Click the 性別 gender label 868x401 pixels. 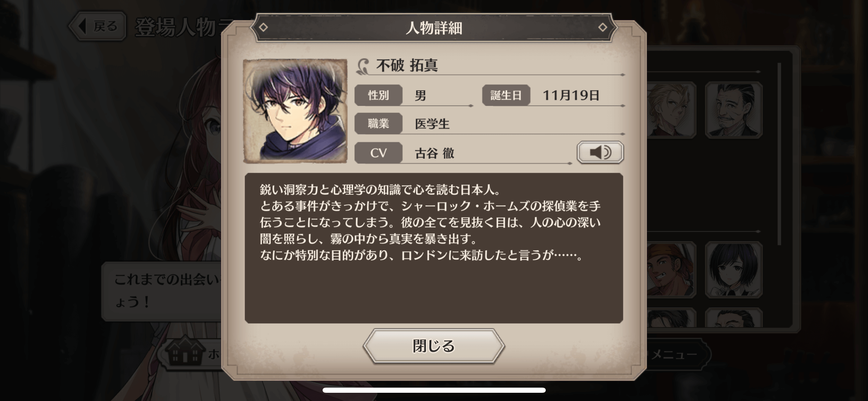[x=378, y=95]
